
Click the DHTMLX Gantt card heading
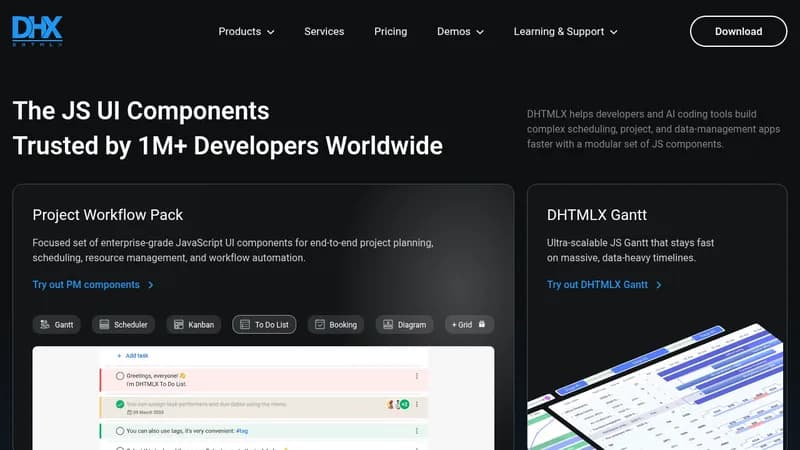(x=596, y=215)
